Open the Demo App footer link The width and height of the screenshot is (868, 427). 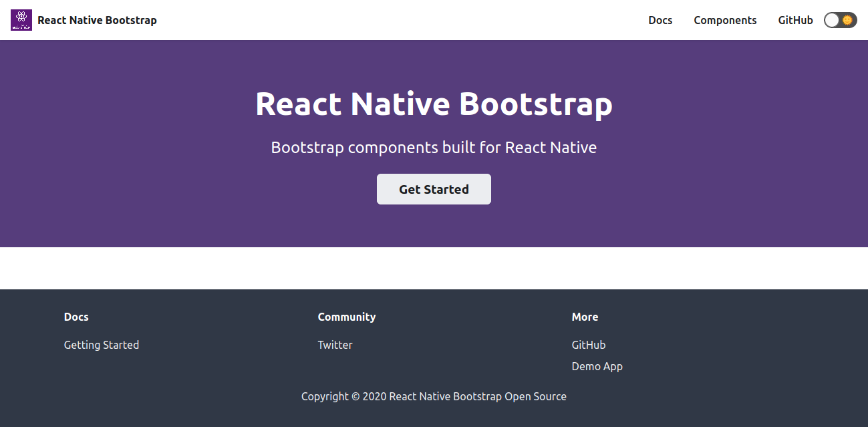tap(597, 366)
